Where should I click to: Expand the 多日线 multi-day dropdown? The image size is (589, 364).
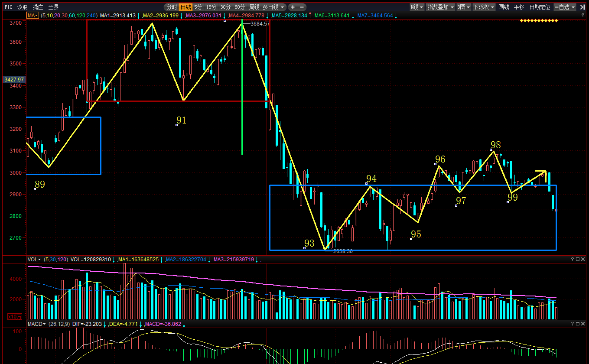pyautogui.click(x=274, y=7)
